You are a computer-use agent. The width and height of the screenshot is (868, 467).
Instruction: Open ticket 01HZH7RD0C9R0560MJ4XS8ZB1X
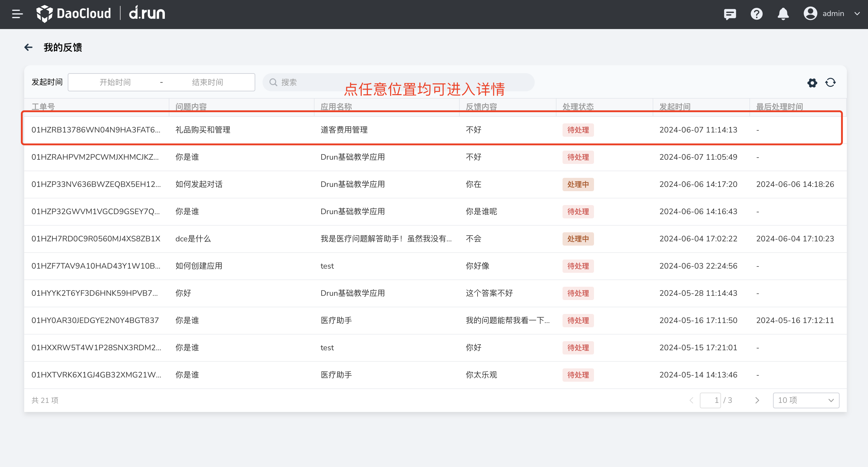point(96,239)
